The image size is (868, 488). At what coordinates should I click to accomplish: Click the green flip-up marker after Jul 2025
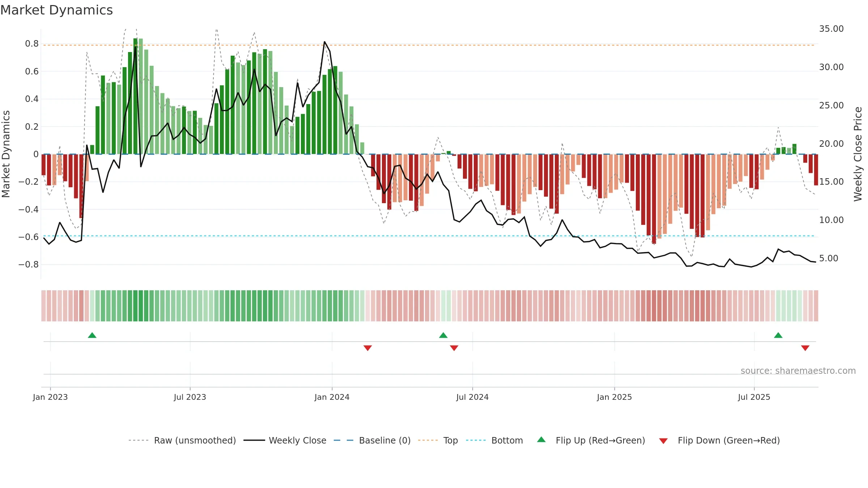coord(778,335)
